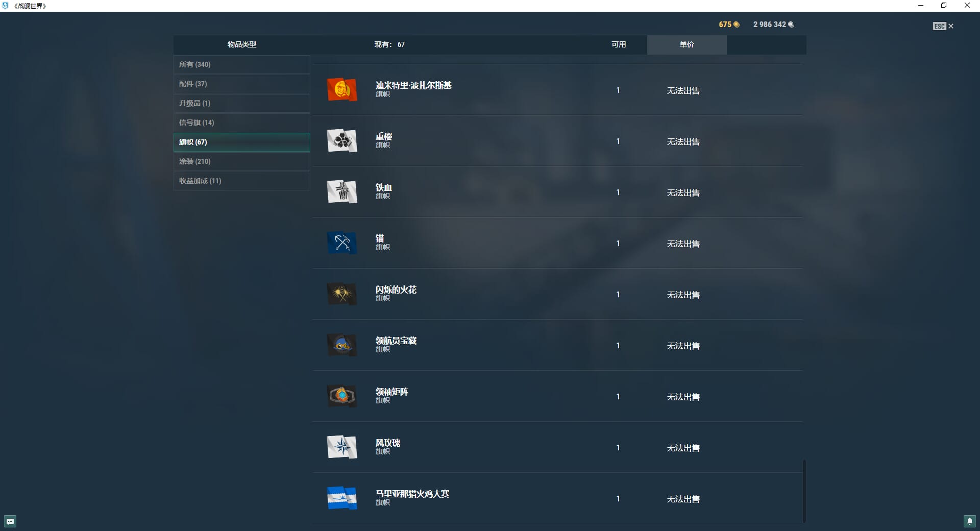Select the 领航员宝藏 flag icon
Viewport: 980px width, 531px height.
tap(342, 345)
